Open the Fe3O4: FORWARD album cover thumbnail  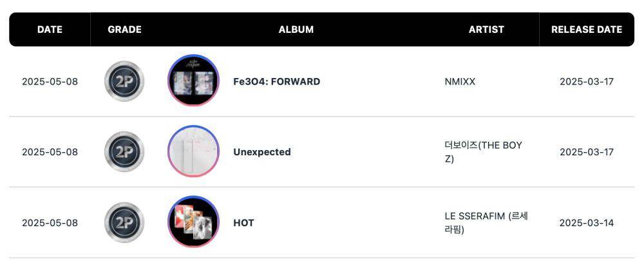pyautogui.click(x=193, y=80)
